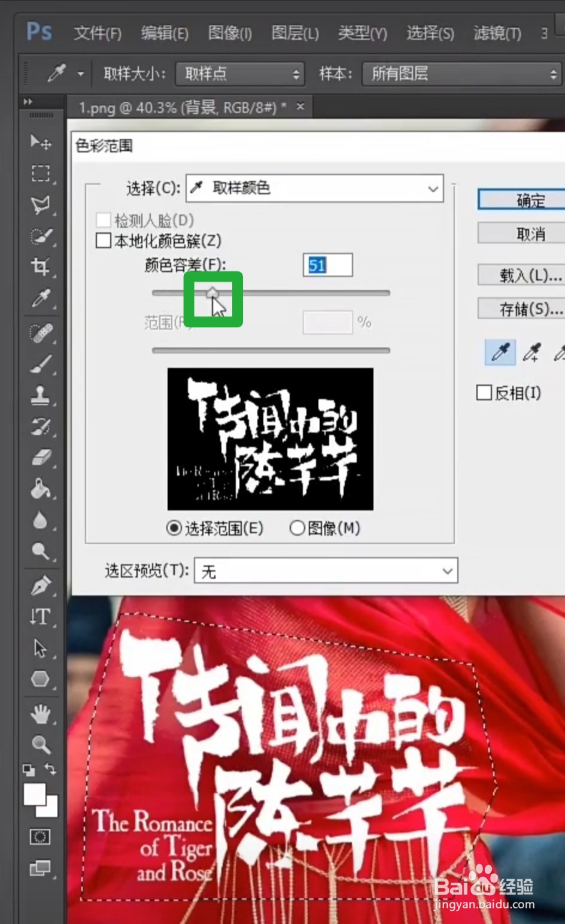Click the Add to Sample eyedropper
Screen dimensions: 565x924
point(531,353)
